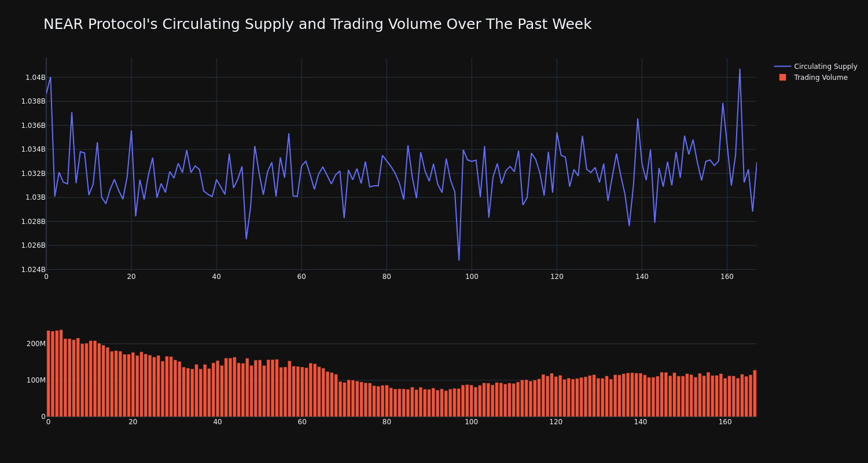
Task: Click the red Trading Volume legend square
Action: (782, 78)
